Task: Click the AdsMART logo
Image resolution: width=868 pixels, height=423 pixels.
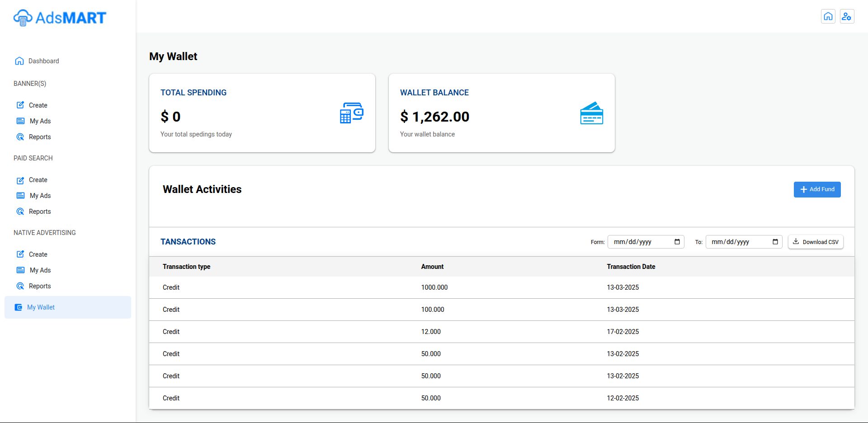Action: coord(60,18)
